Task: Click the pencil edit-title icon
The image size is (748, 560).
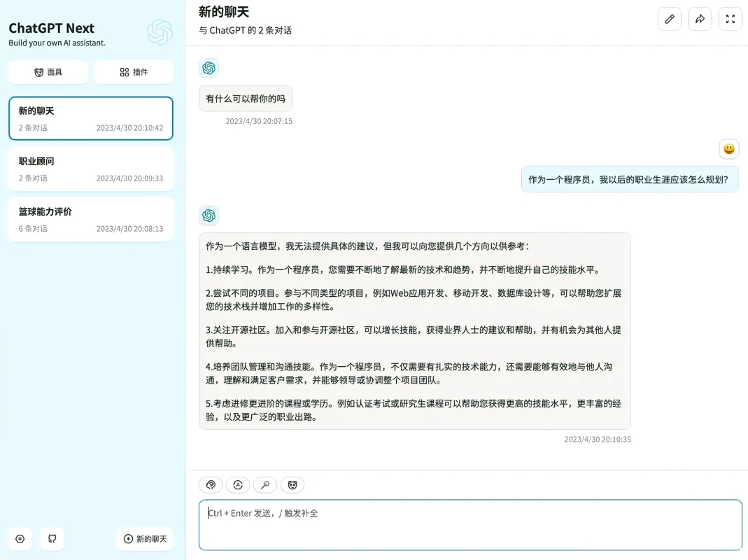Action: [670, 19]
